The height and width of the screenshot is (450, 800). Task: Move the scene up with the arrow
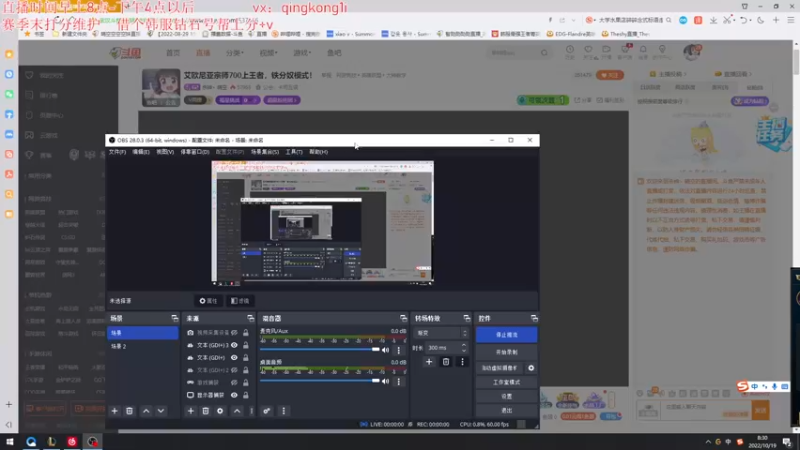coord(146,411)
